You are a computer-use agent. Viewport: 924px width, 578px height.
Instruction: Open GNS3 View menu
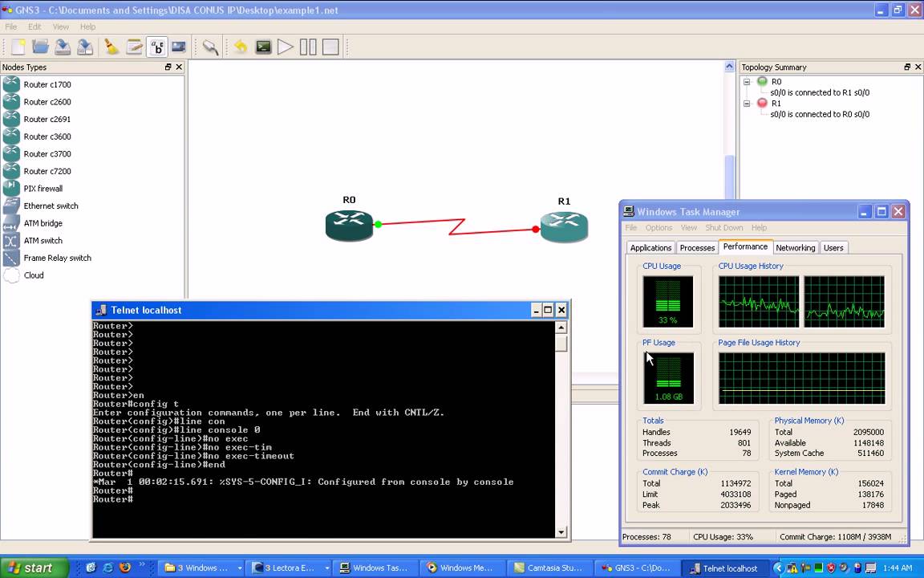click(x=61, y=26)
